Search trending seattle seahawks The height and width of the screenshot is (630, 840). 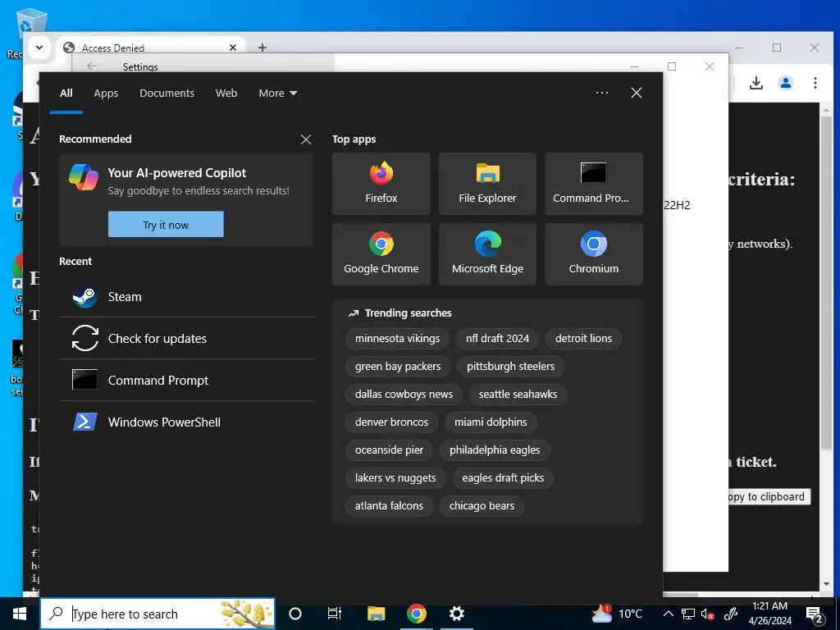pos(518,395)
